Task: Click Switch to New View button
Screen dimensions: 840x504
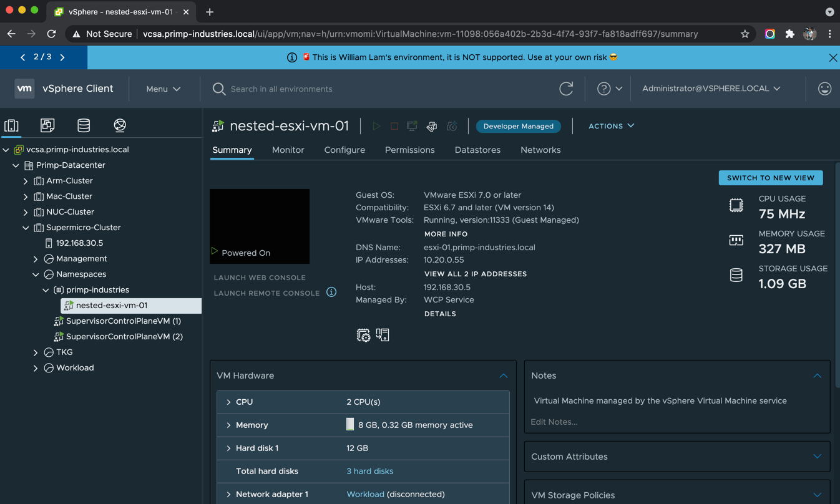Action: point(771,178)
